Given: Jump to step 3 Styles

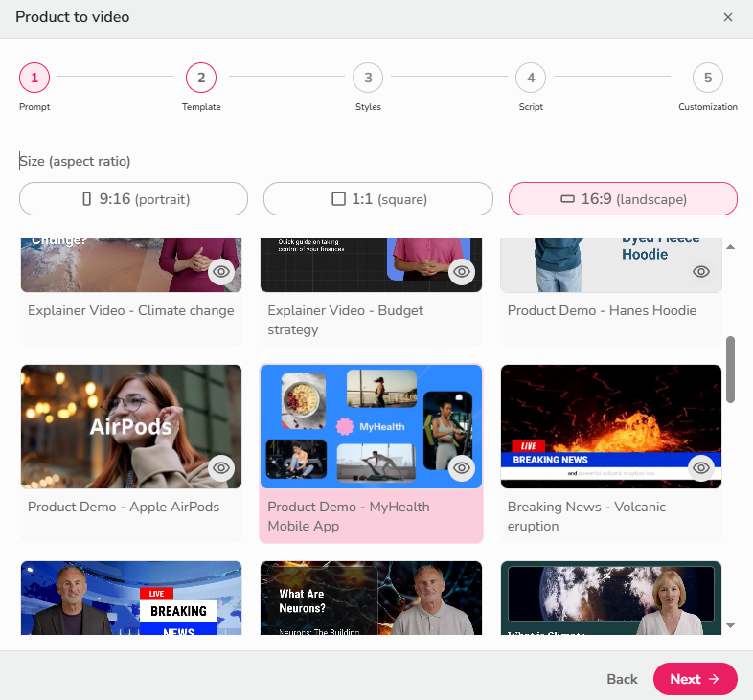Looking at the screenshot, I should 368,78.
